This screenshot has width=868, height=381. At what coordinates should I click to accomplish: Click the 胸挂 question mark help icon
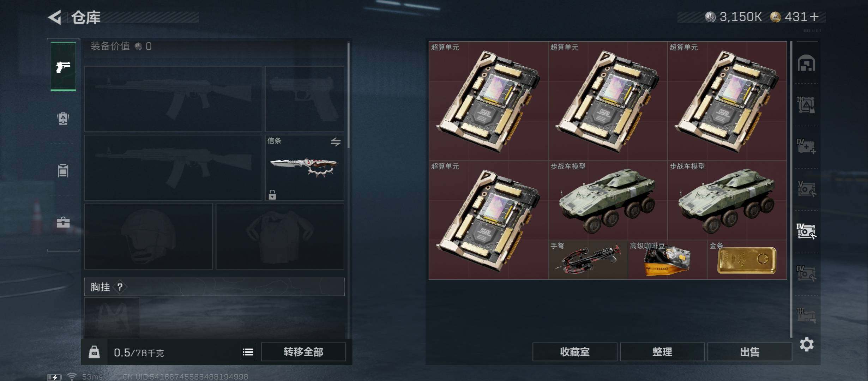120,287
